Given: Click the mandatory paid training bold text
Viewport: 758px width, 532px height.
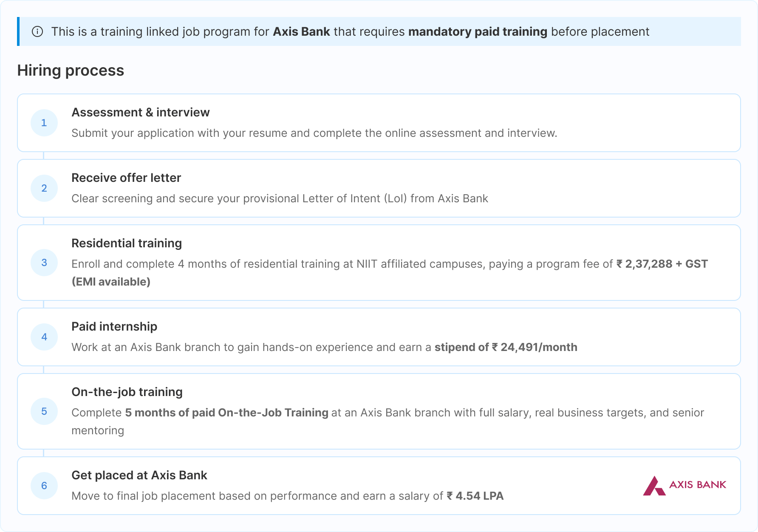Looking at the screenshot, I should 478,31.
